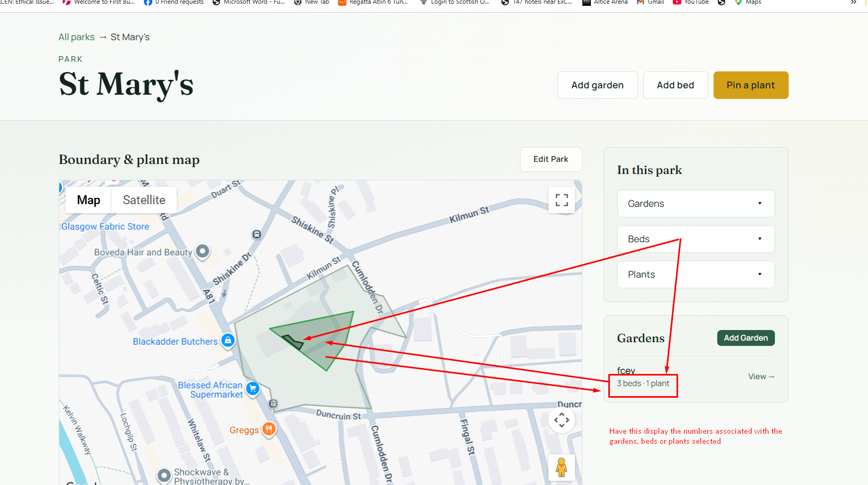
Task: Open the map camera pan control
Action: pyautogui.click(x=562, y=420)
